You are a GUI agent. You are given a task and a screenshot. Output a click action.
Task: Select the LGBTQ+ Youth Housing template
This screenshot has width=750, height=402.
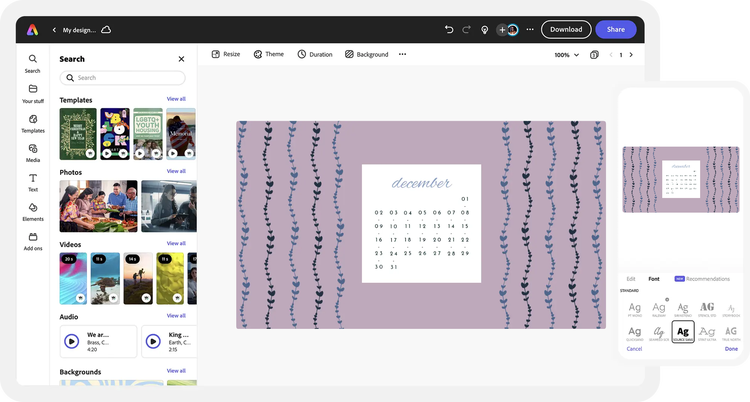[x=148, y=134]
